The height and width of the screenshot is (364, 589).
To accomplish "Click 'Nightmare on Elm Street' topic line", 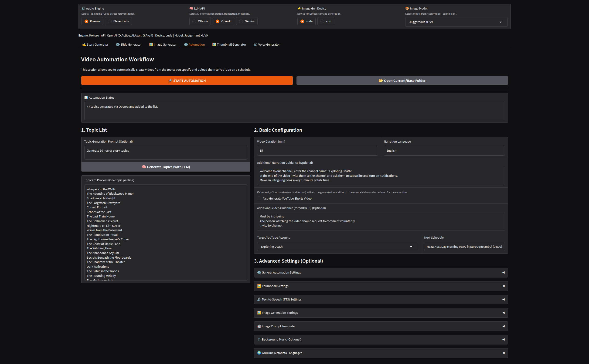I will [103, 226].
